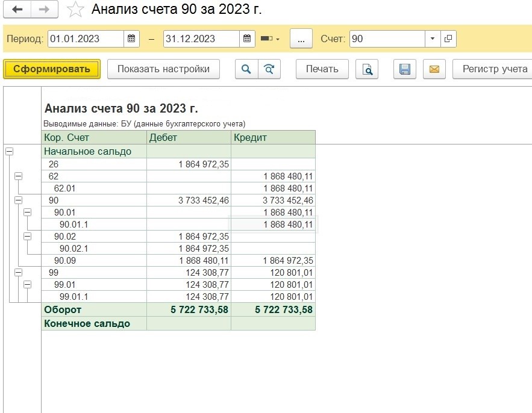Image resolution: width=532 pixels, height=413 pixels.
Task: Go forward using the right arrow
Action: tap(44, 10)
